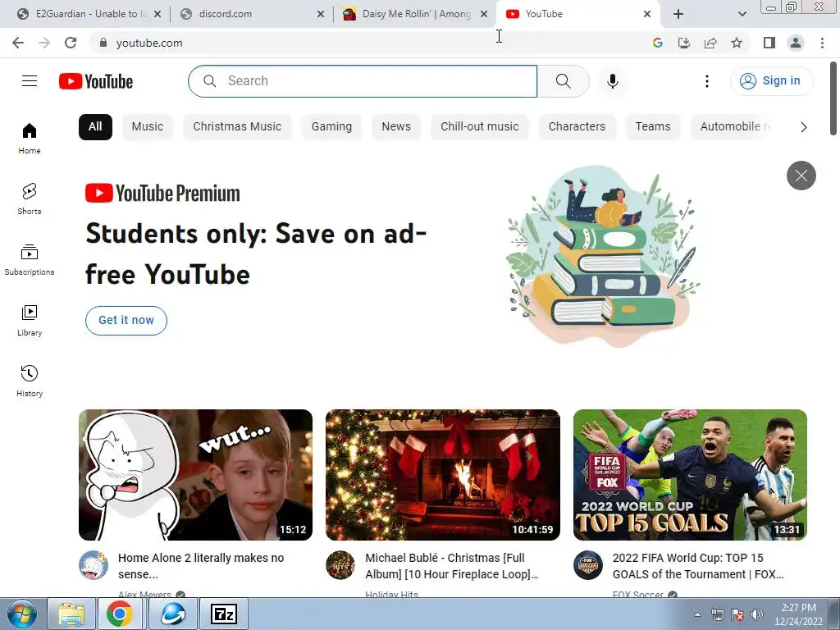Open Michael Bublé - Christmas Full Album title
This screenshot has width=840, height=630.
tap(452, 566)
